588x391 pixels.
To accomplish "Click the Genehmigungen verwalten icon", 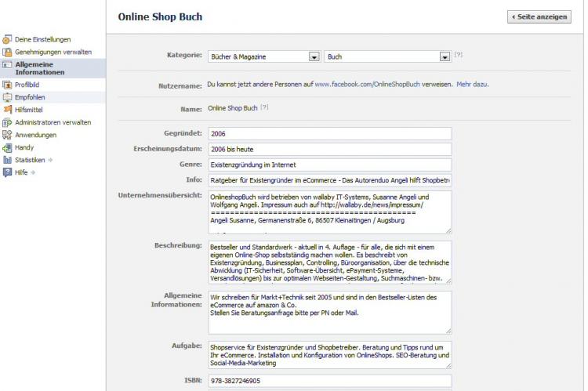I will coord(7,52).
